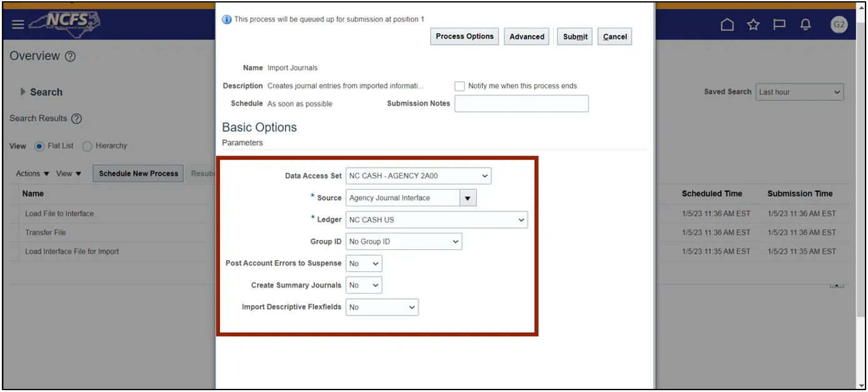Viewport: 868px width, 392px height.
Task: Open the hamburger navigation menu
Action: click(x=17, y=24)
